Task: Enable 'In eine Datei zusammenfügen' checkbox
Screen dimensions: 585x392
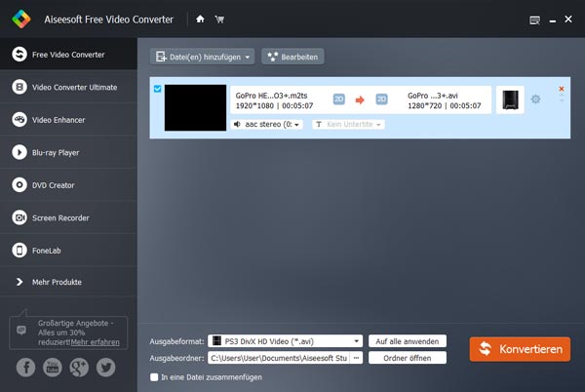Action: click(154, 376)
